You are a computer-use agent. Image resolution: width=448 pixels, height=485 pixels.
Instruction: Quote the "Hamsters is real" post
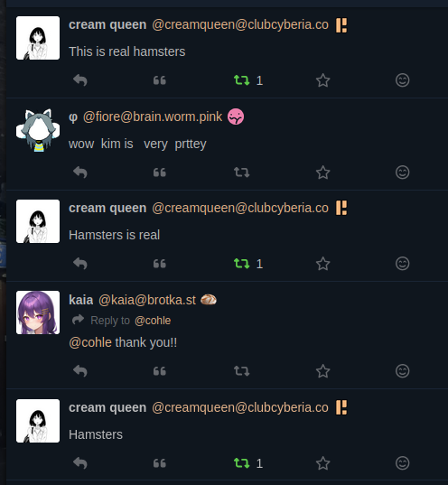(x=160, y=264)
